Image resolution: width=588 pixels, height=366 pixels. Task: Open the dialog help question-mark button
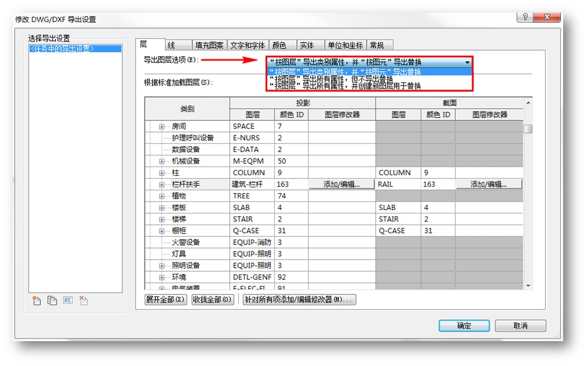525,17
